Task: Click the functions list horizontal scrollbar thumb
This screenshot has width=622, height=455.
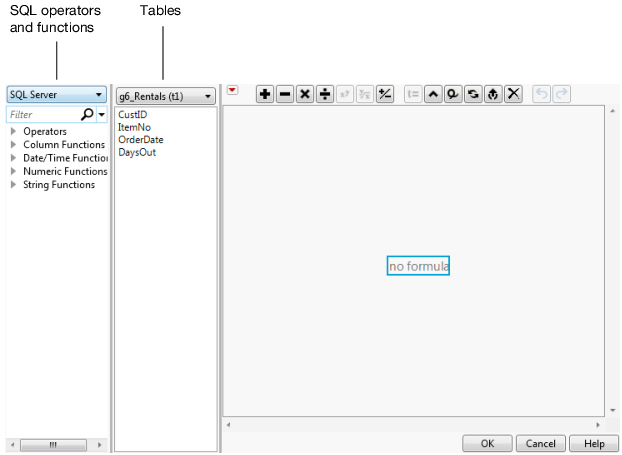Action: [53, 445]
